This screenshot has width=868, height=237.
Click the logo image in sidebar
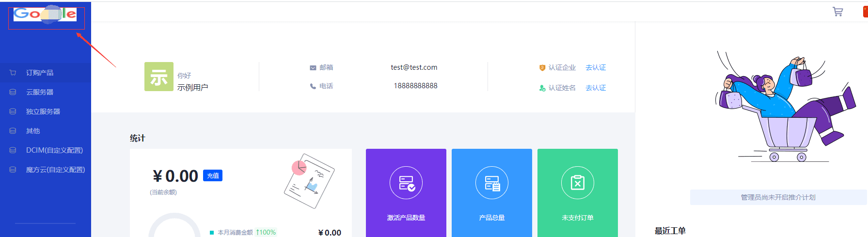[x=45, y=14]
